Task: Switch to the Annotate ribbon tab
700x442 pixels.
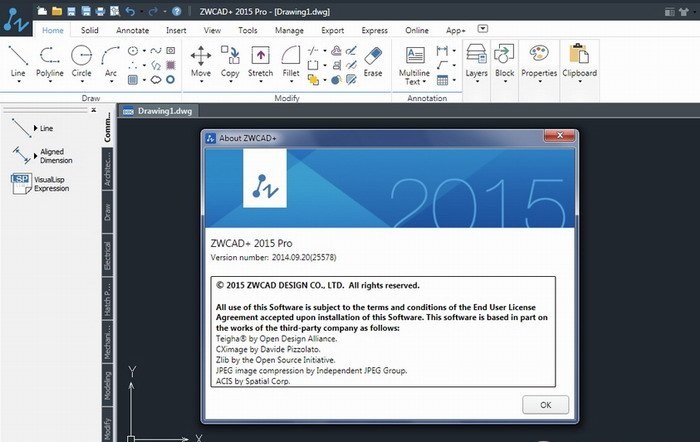Action: click(x=132, y=30)
